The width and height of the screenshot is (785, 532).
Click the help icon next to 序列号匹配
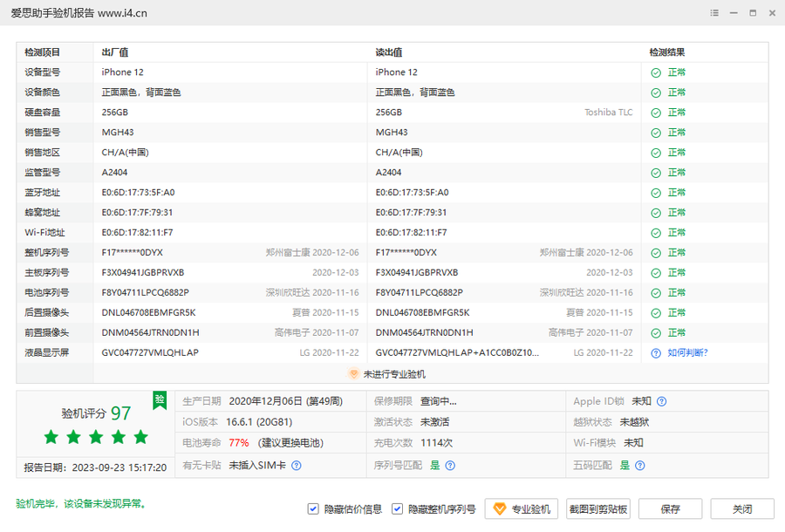pos(450,466)
